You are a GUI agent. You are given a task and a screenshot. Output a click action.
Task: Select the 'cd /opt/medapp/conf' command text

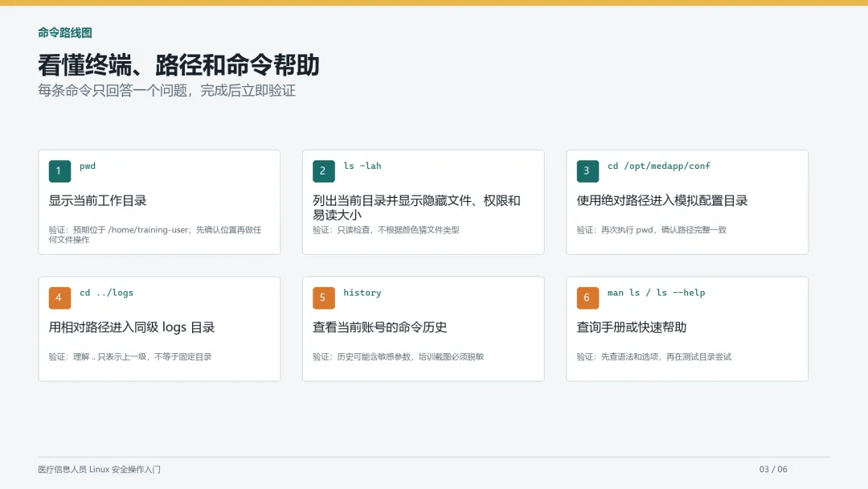(x=659, y=166)
